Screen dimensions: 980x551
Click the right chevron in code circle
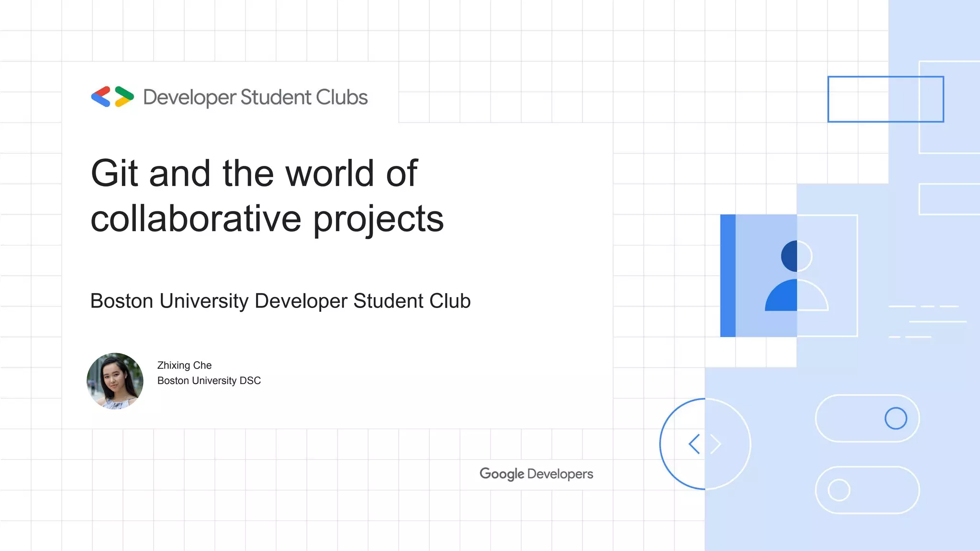[716, 444]
